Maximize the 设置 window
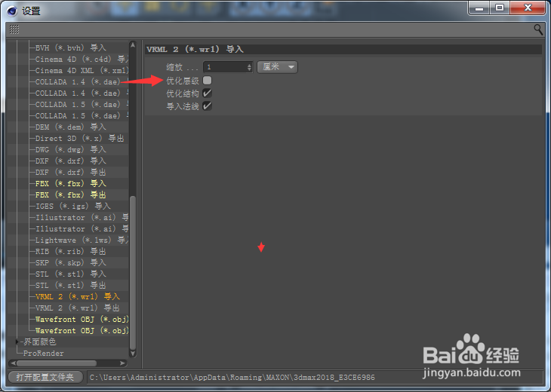Image resolution: width=551 pixels, height=392 pixels. (x=500, y=8)
